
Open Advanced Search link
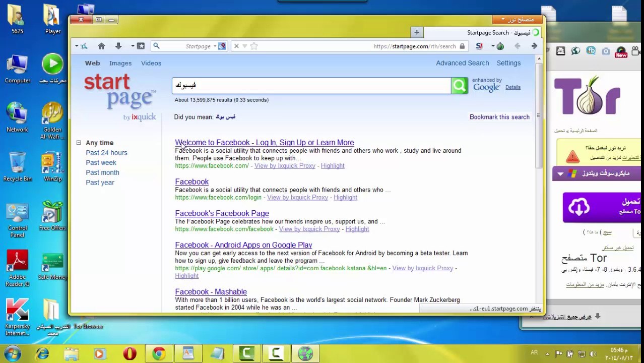[x=462, y=63]
